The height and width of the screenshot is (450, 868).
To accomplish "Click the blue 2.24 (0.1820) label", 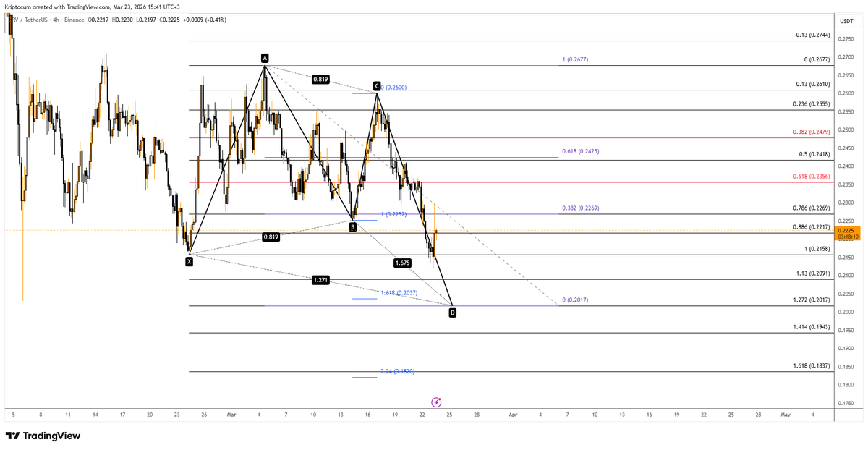I will click(x=397, y=371).
